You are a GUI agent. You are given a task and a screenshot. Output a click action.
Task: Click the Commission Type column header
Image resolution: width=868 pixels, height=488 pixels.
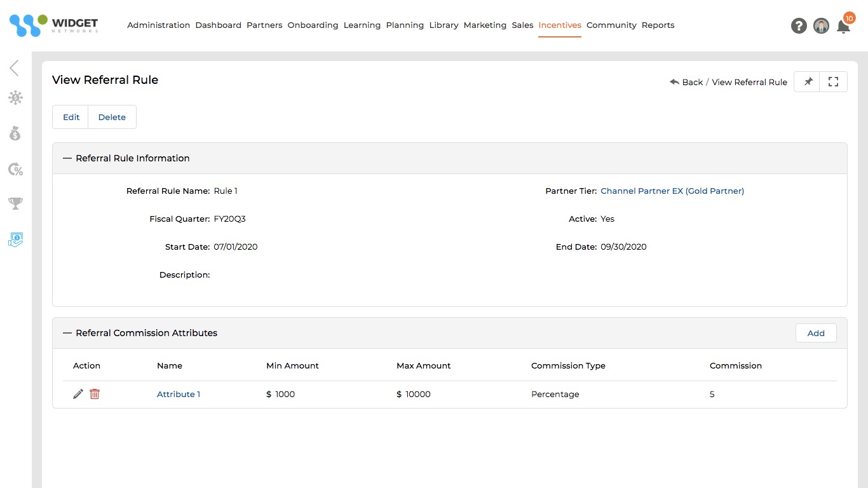568,365
